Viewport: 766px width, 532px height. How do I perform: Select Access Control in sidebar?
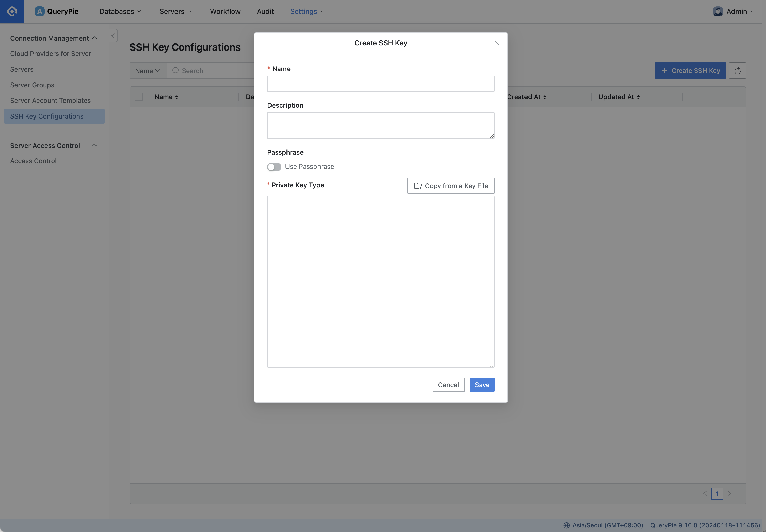coord(33,161)
